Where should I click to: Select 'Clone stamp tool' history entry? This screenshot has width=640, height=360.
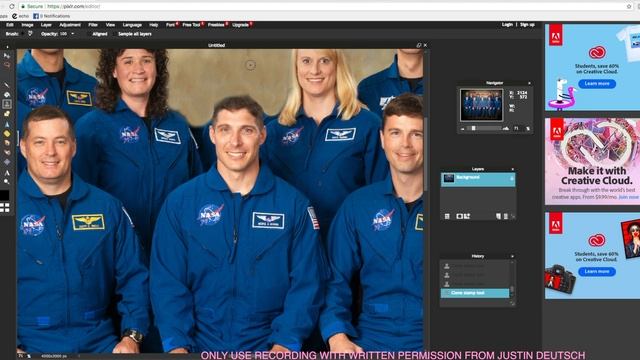[x=475, y=293]
